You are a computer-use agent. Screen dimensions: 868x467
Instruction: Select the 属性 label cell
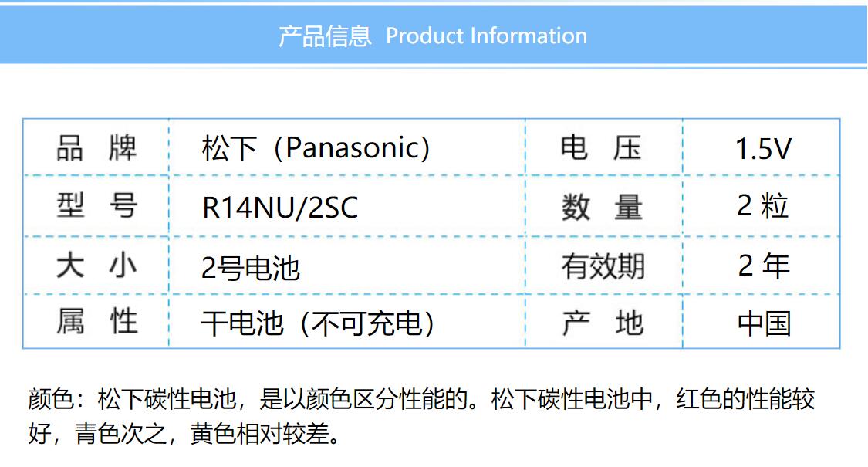pyautogui.click(x=96, y=322)
